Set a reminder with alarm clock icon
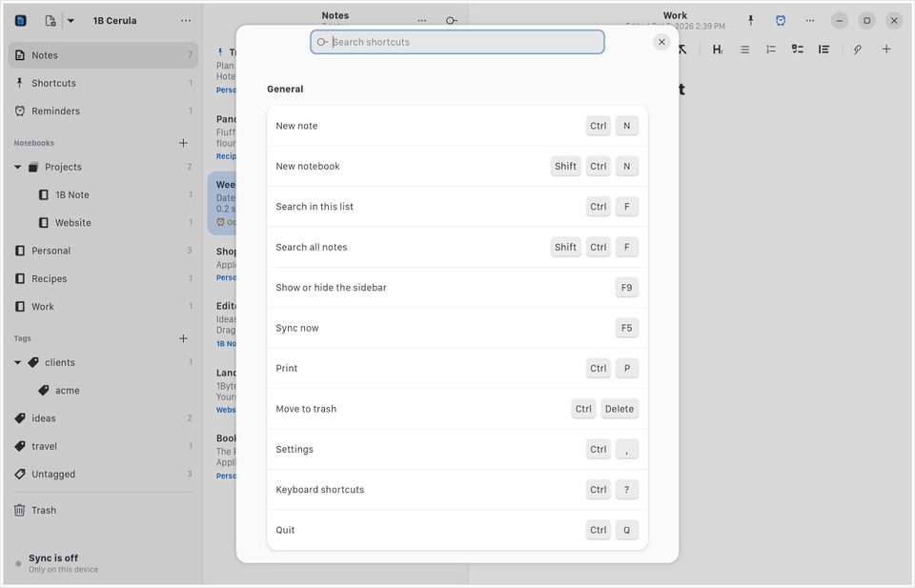915x588 pixels. click(x=781, y=20)
